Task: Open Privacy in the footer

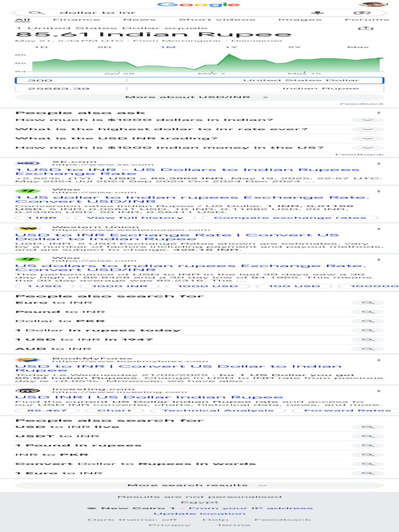Action: click(x=170, y=525)
